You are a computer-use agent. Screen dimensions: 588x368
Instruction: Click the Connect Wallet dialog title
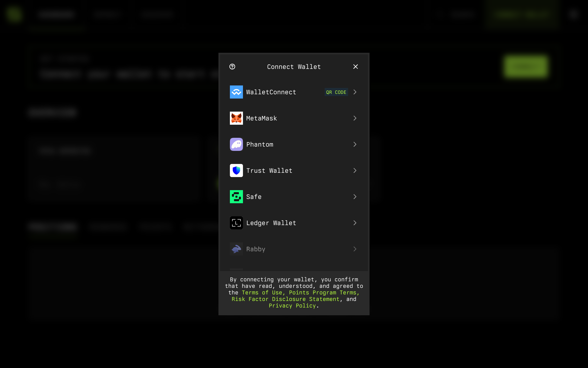pyautogui.click(x=294, y=67)
